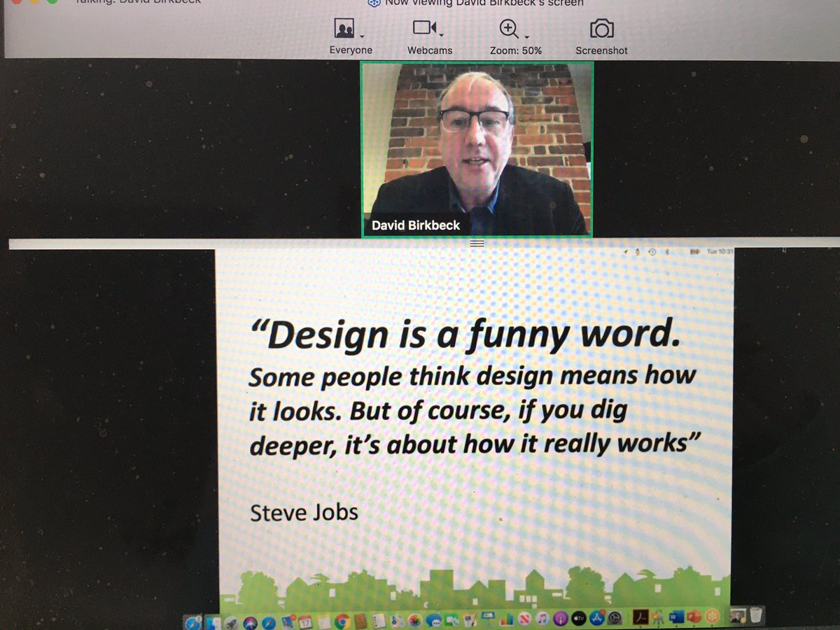
Task: Open Calendar app in the Dock
Action: coord(305,622)
